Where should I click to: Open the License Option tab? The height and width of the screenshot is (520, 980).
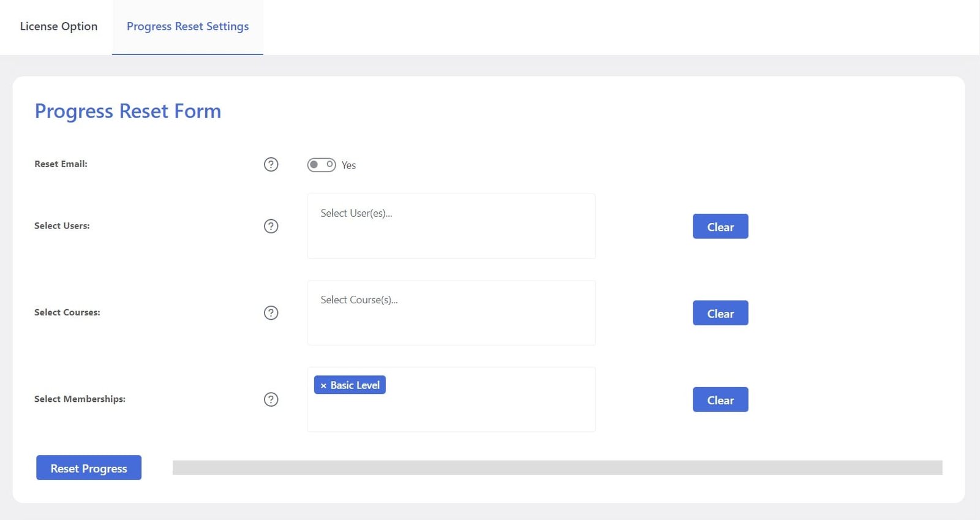coord(59,26)
